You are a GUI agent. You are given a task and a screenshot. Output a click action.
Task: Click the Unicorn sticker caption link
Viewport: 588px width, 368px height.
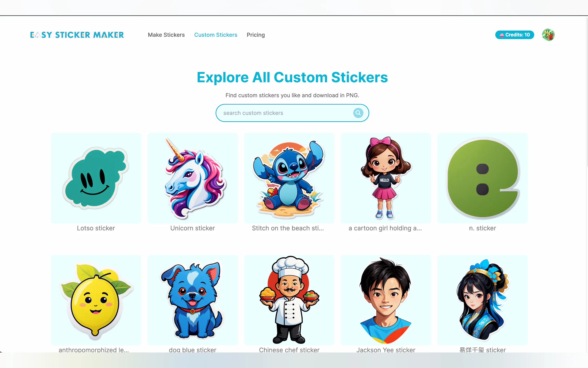[193, 228]
